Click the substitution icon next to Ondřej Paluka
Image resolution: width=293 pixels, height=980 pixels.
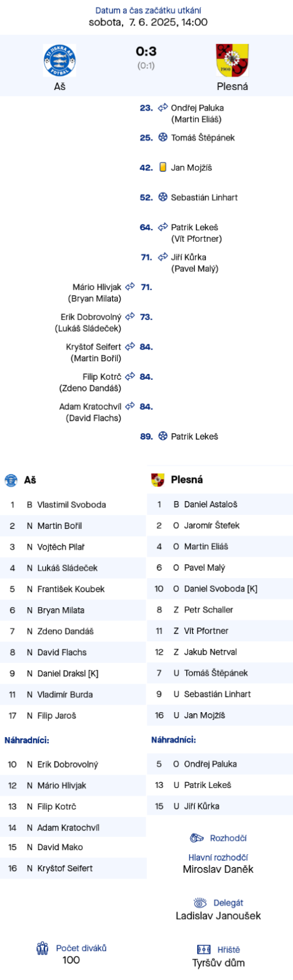(163, 107)
